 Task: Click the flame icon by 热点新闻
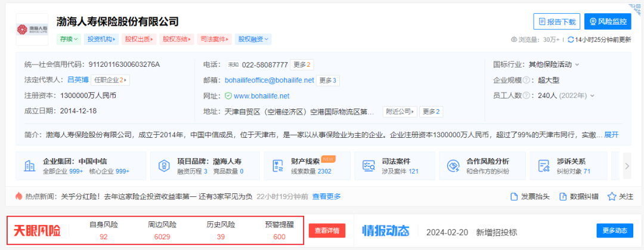(x=18, y=196)
